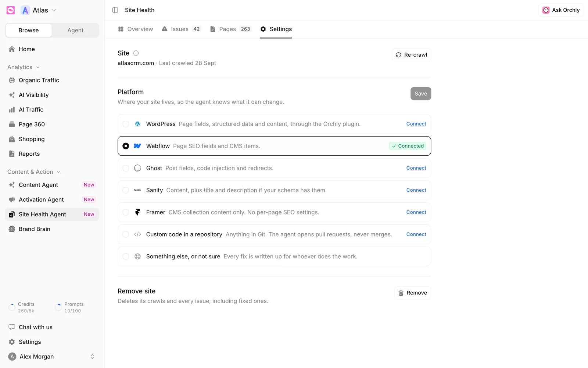
Task: Click the Issues count badge 42
Action: click(x=197, y=29)
